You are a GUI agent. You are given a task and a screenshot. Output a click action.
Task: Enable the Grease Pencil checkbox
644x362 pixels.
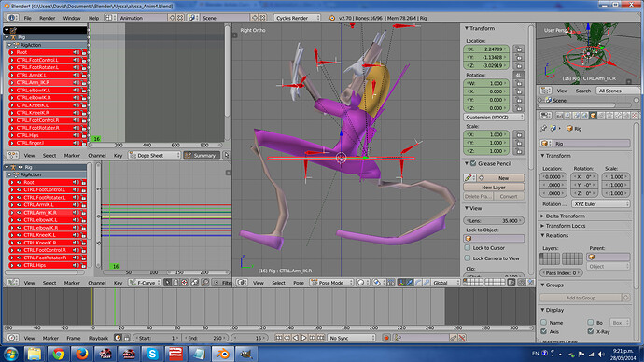click(x=472, y=163)
